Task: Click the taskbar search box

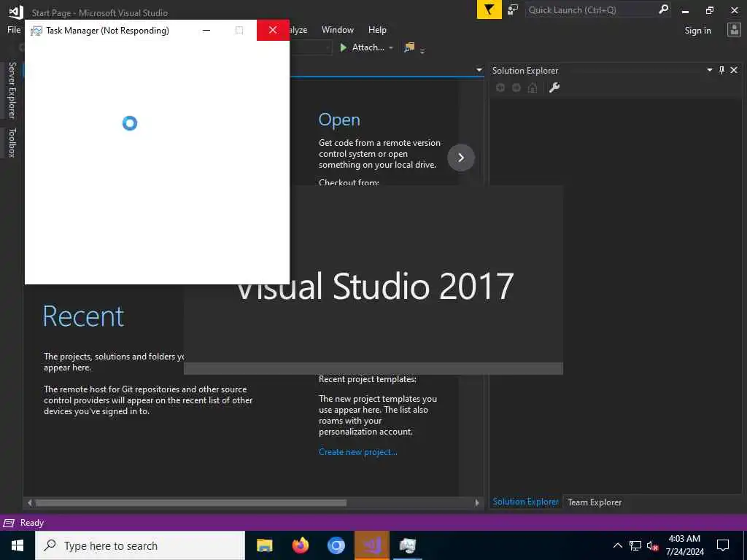Action: 140,545
